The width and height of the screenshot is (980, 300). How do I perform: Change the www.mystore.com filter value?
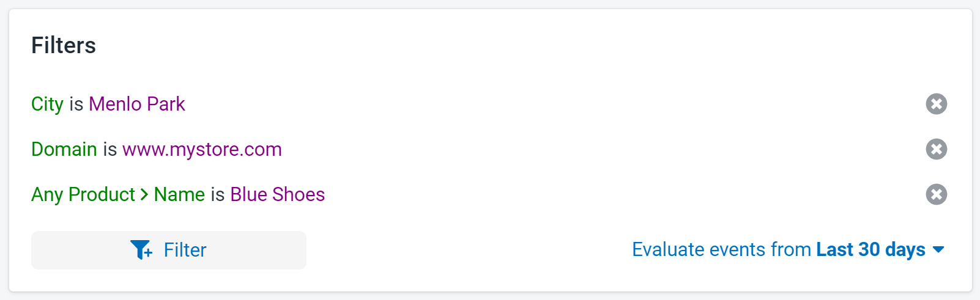(202, 149)
